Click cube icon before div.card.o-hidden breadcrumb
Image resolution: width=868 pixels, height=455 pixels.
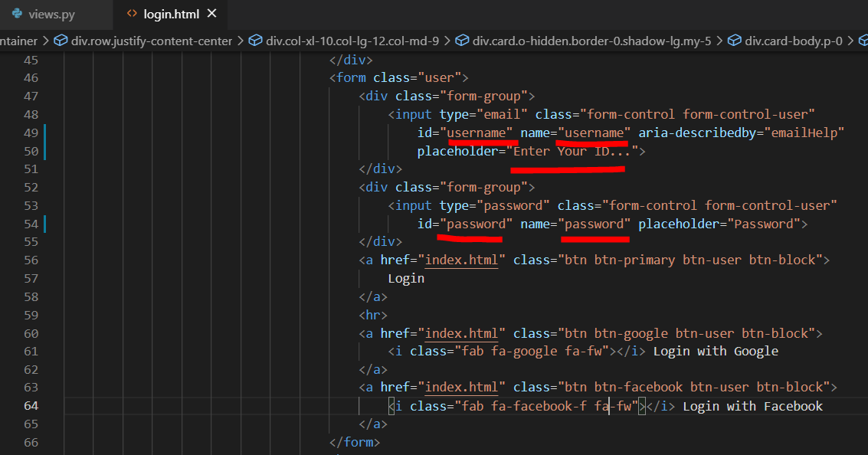tap(462, 41)
